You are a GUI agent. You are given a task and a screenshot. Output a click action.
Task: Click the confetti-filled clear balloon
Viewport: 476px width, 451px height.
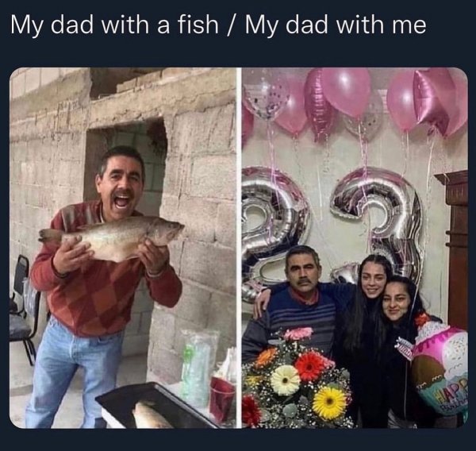pos(266,94)
